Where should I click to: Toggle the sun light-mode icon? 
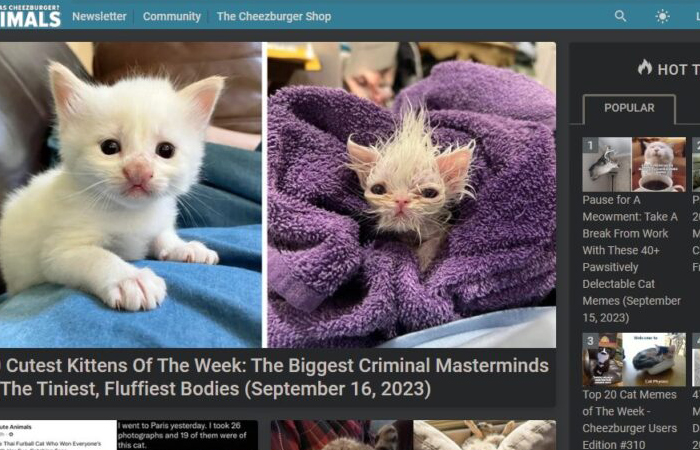pyautogui.click(x=662, y=17)
